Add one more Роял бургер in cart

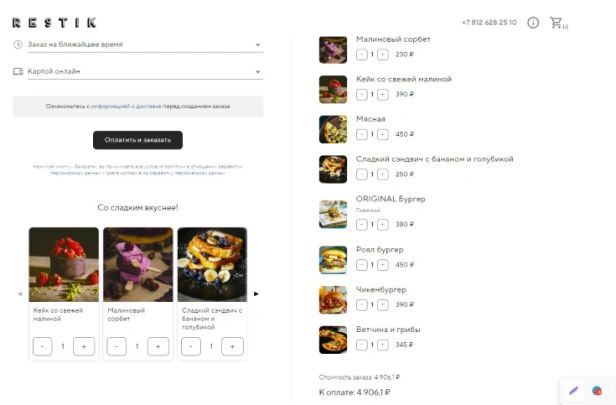tap(383, 265)
